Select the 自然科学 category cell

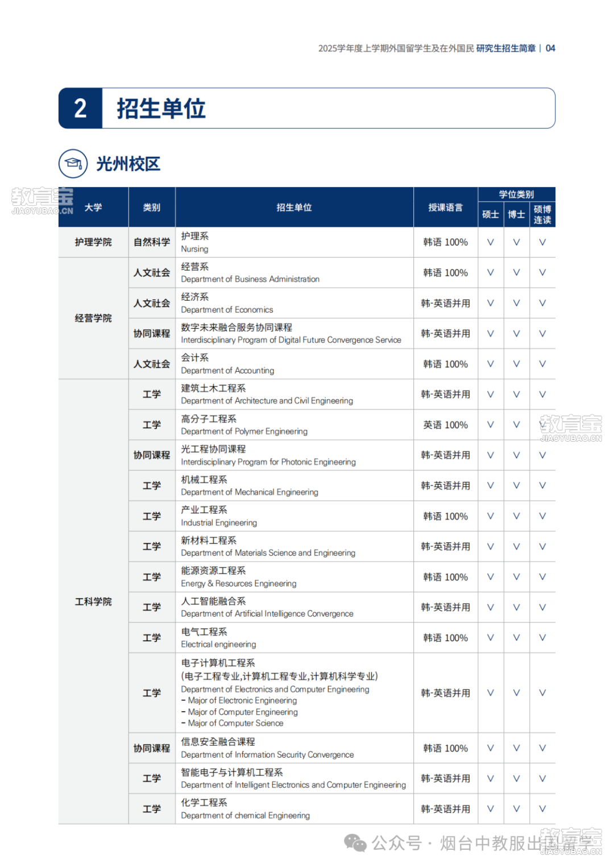pyautogui.click(x=152, y=242)
